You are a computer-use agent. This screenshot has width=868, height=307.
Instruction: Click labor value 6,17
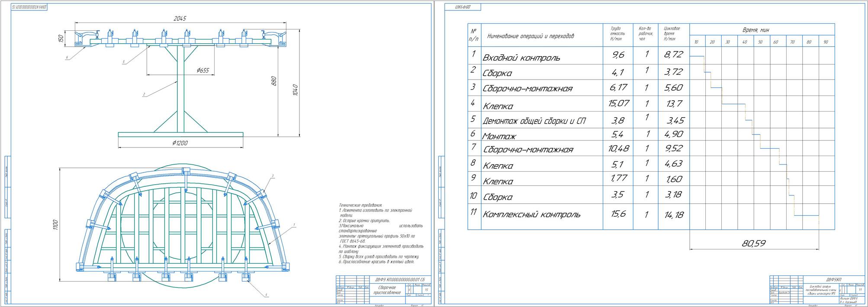(618, 88)
